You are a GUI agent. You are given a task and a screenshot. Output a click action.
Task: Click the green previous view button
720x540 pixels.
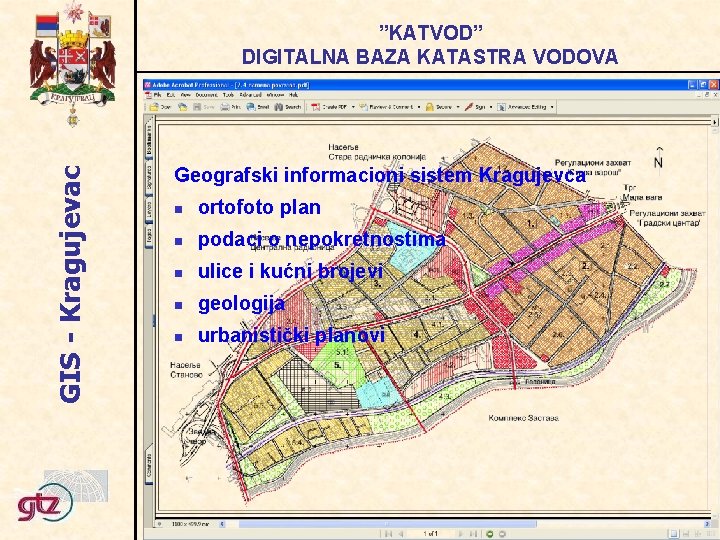(x=489, y=534)
